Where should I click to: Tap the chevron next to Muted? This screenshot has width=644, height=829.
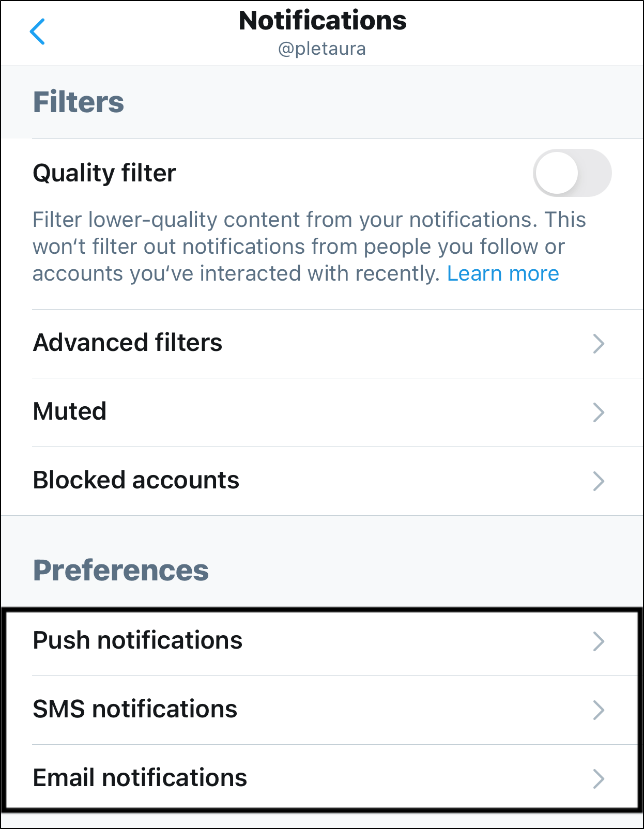[598, 412]
